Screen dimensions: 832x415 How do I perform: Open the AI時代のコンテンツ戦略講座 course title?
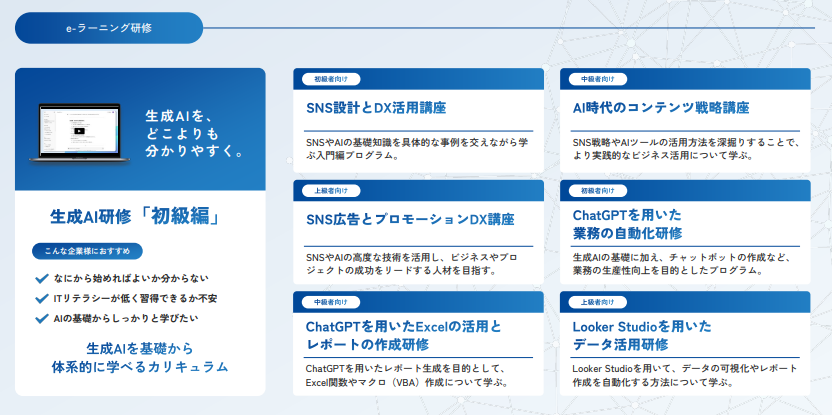point(660,107)
